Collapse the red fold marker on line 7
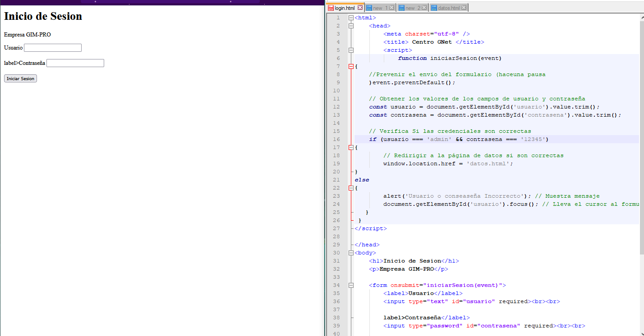Viewport: 644px width, 336px height. (351, 66)
